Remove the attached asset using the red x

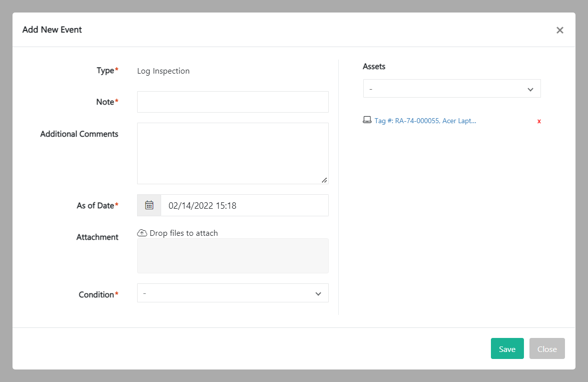point(539,121)
